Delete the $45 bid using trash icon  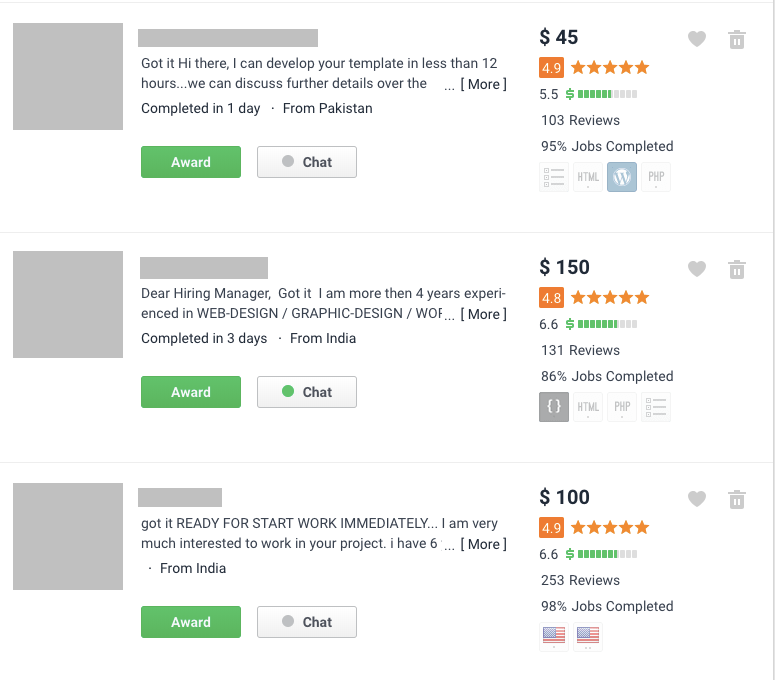pyautogui.click(x=737, y=39)
